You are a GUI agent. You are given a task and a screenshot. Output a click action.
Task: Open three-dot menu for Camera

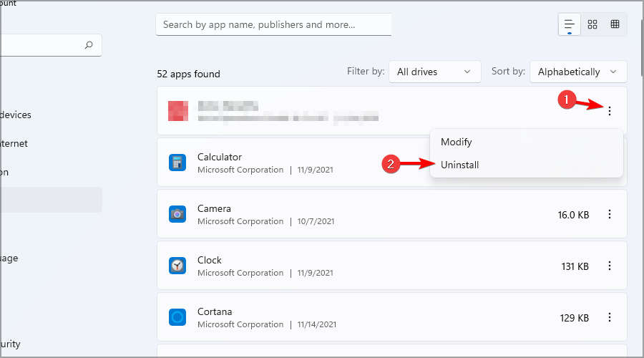tap(610, 214)
